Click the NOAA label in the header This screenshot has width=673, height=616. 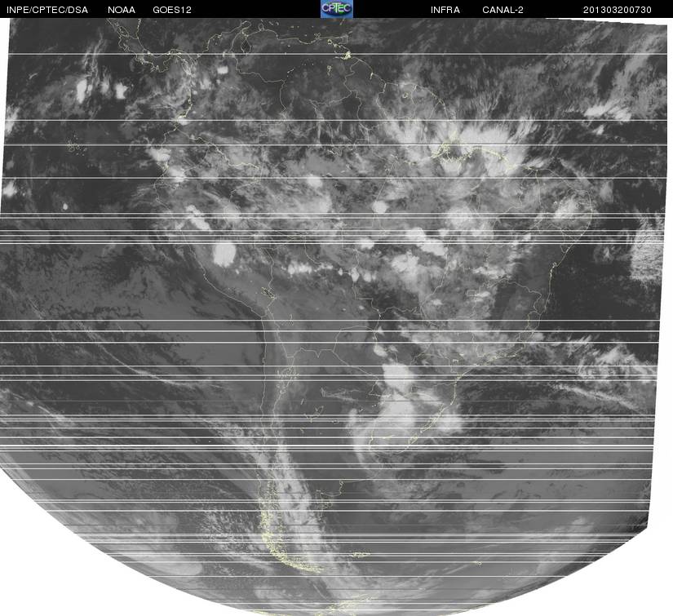tap(122, 10)
